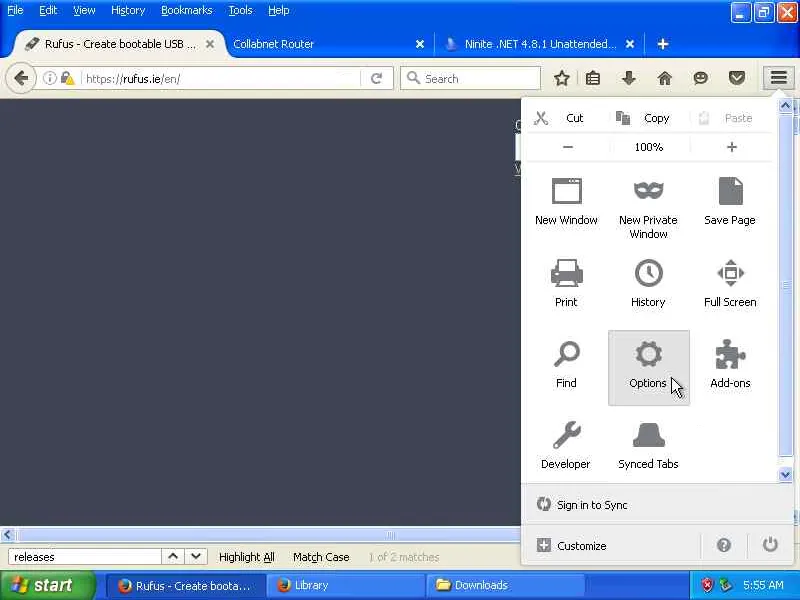Toggle Highlight All in find bar
Screen dimensions: 800x600
[246, 557]
